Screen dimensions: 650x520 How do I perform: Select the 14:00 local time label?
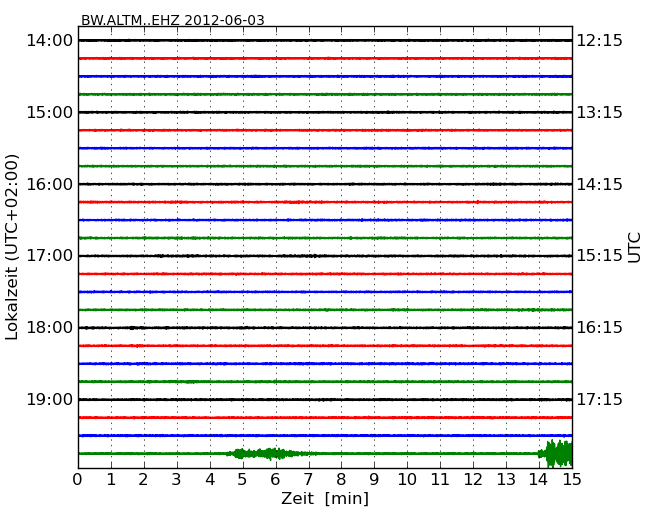pyautogui.click(x=49, y=41)
